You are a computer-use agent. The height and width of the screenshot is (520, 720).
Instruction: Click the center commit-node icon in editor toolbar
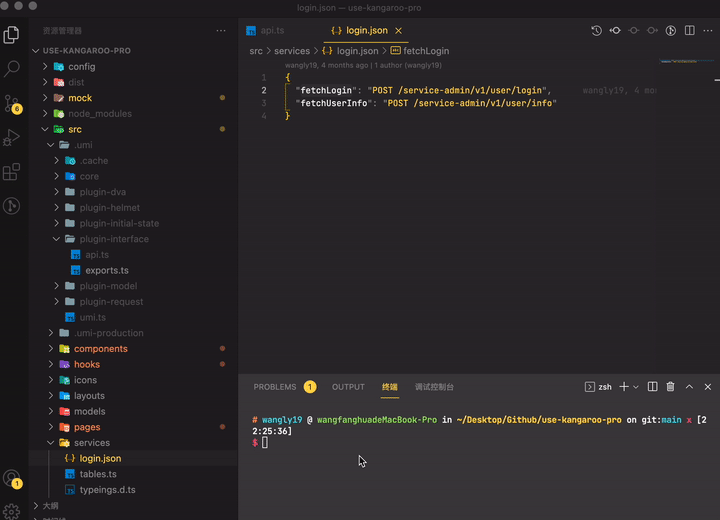634,31
